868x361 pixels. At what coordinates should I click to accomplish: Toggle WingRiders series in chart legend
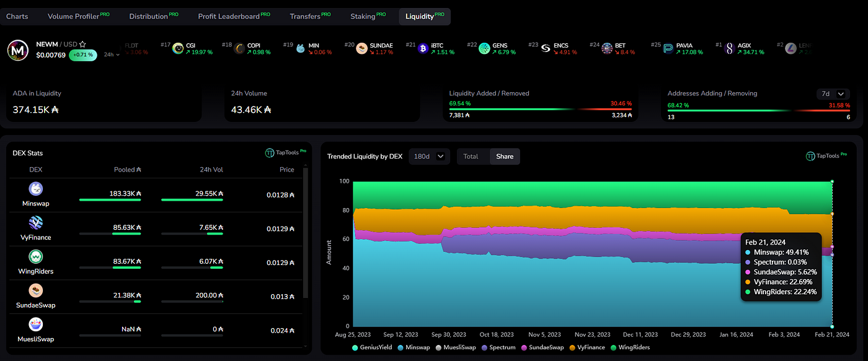630,347
